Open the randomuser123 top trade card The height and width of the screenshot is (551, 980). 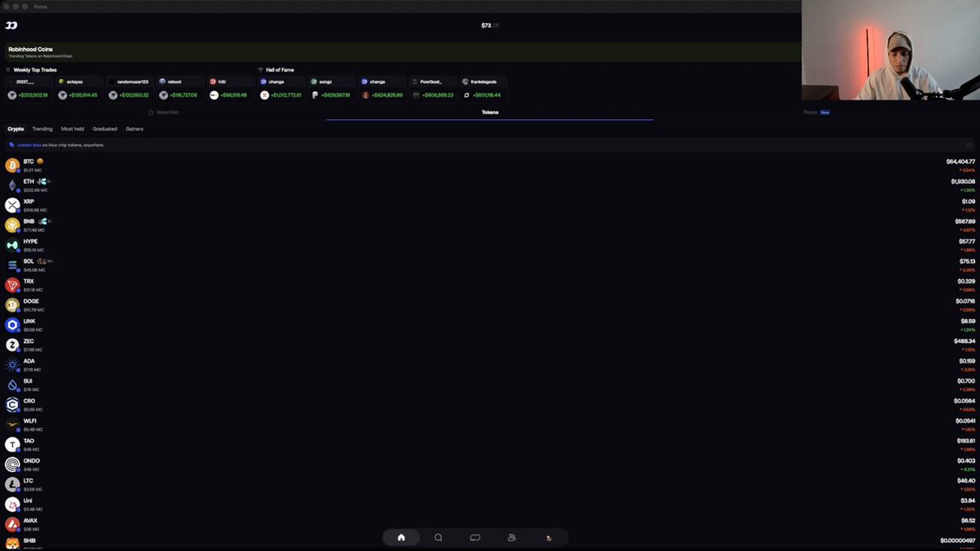(x=130, y=88)
